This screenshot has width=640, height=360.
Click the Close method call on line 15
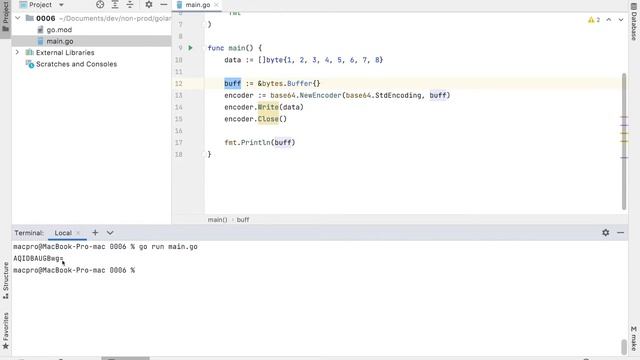pos(268,119)
